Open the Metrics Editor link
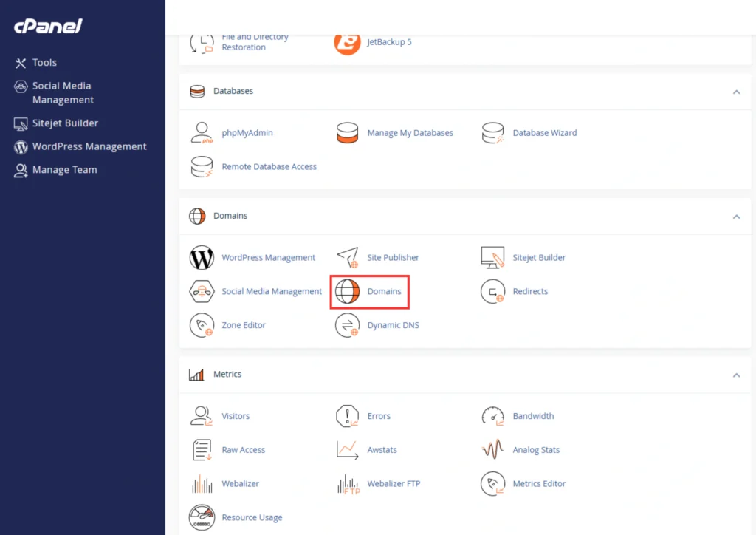 pyautogui.click(x=538, y=483)
